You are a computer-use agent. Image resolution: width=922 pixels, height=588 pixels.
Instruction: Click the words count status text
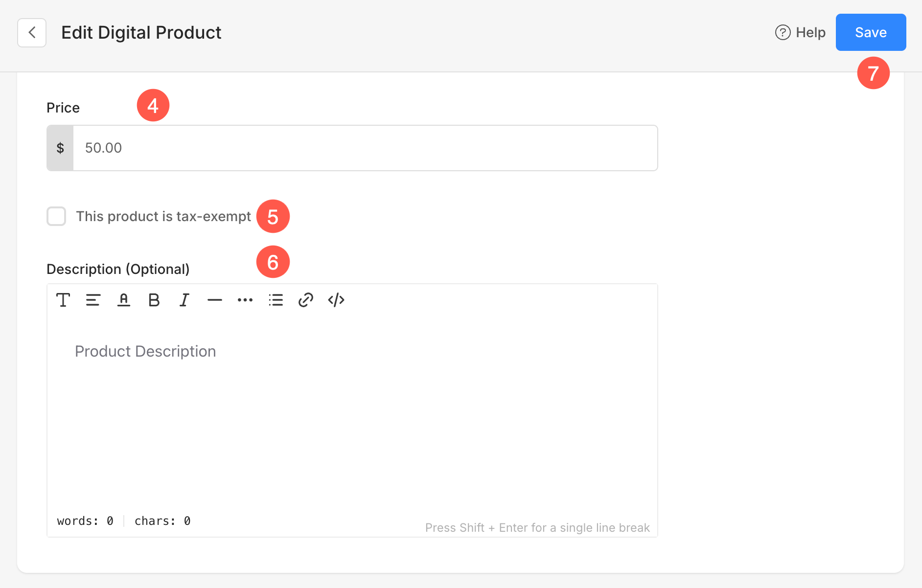[85, 521]
